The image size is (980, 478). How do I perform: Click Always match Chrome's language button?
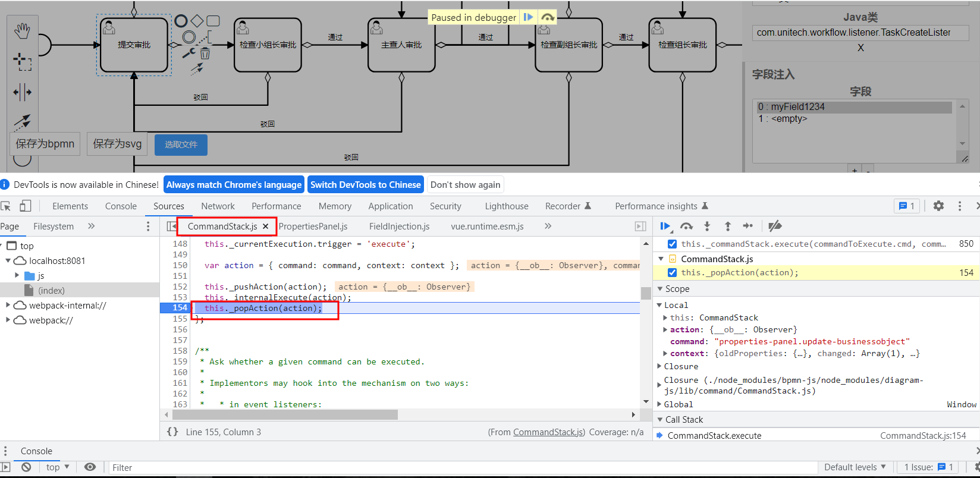[234, 184]
